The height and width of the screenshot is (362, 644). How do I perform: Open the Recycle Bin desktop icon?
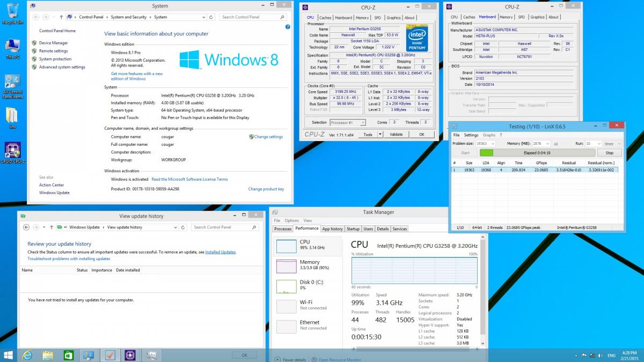12,13
